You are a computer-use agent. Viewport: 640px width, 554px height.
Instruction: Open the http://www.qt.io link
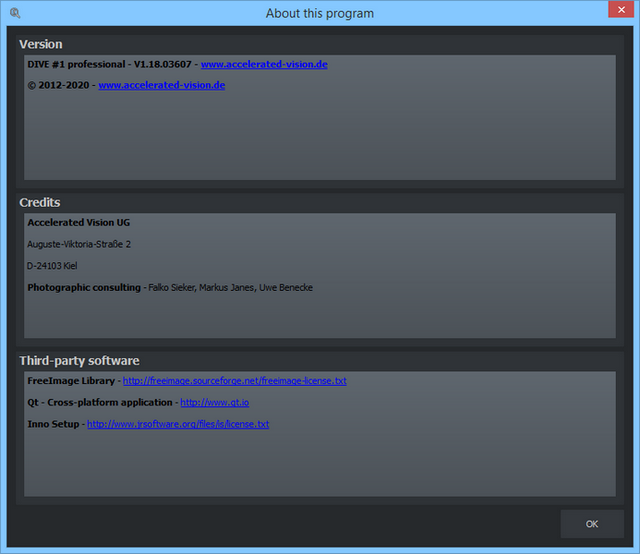point(215,402)
